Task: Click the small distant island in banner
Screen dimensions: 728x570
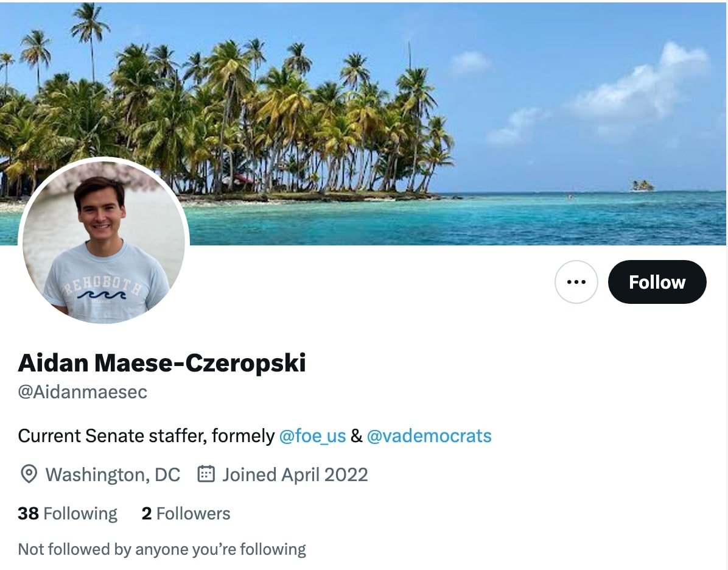Action: point(642,185)
